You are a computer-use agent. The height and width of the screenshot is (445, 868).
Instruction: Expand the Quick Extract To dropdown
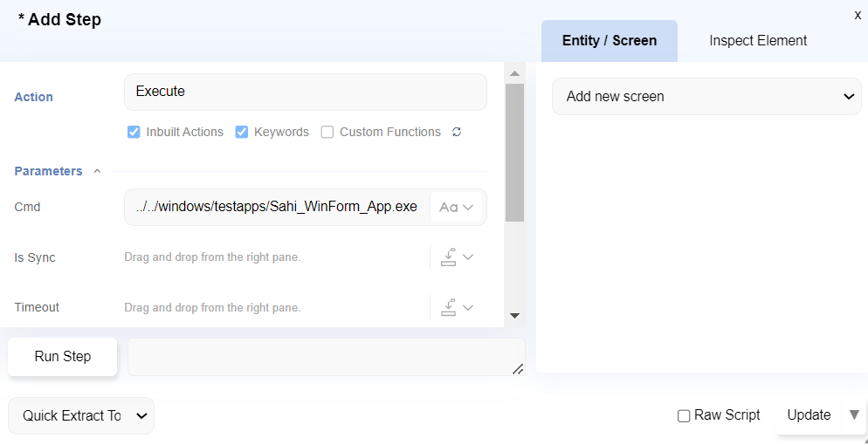[x=81, y=416]
